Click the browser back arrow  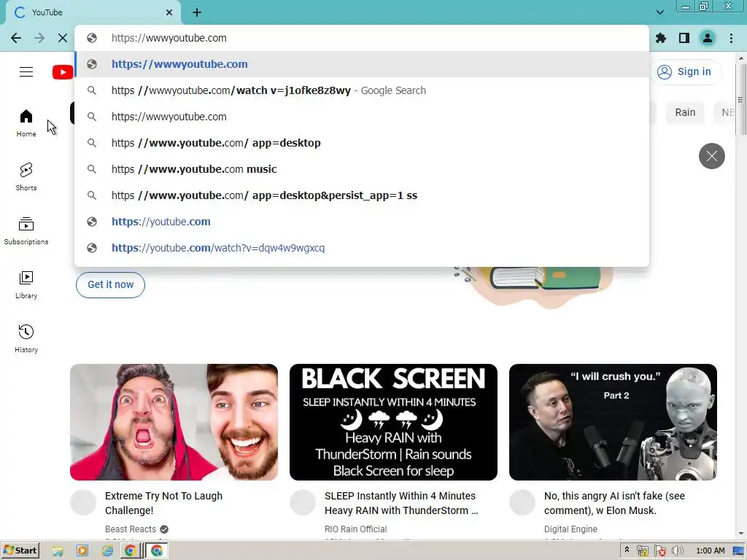point(16,38)
